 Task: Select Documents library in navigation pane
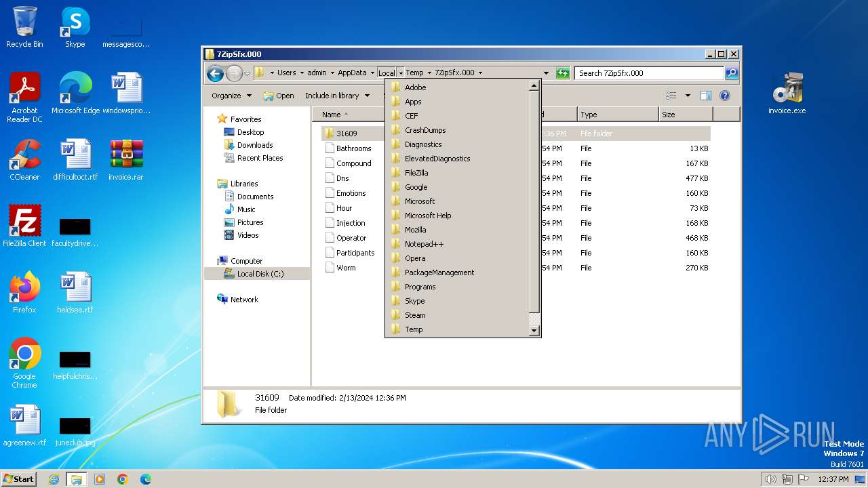tap(255, 197)
